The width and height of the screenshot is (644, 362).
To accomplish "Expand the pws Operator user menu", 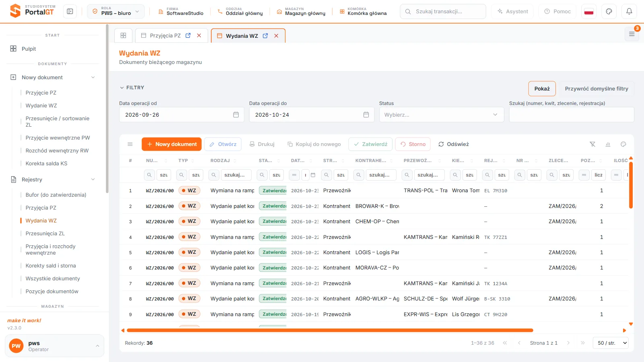I will pos(54,346).
